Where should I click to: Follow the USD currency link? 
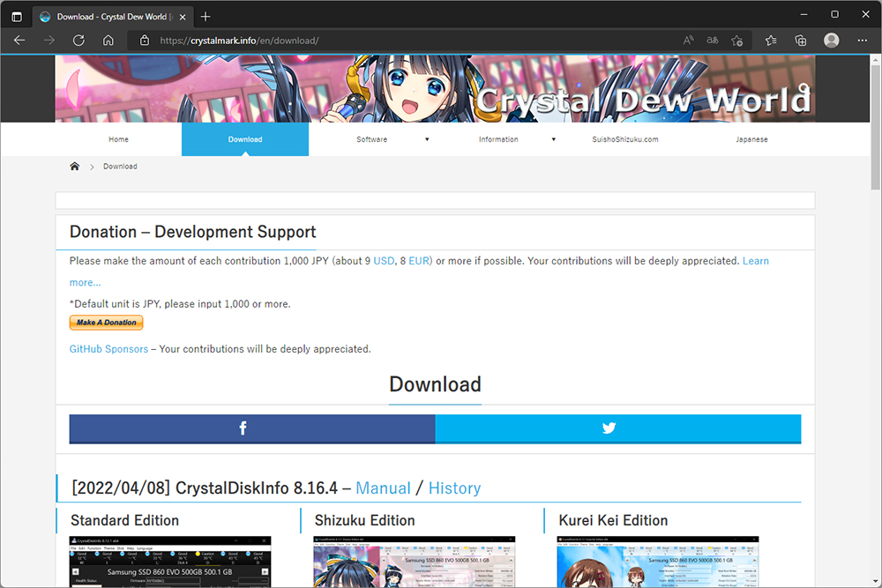coord(384,261)
